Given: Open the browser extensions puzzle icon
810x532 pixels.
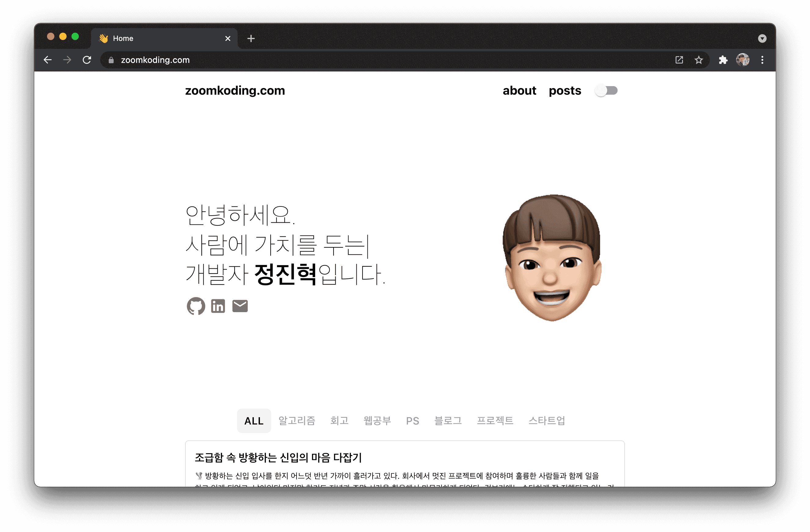Looking at the screenshot, I should [723, 60].
